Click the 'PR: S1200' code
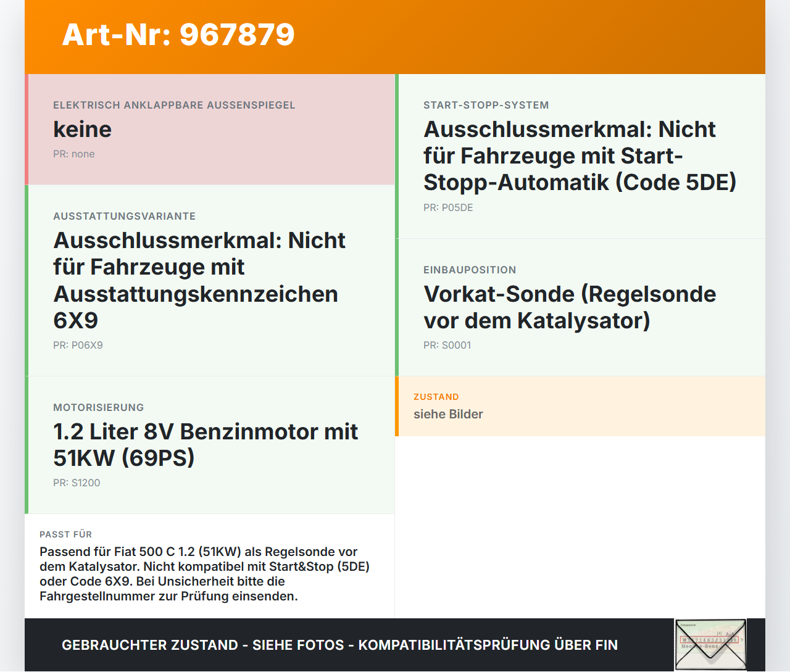The image size is (790, 672). [77, 483]
